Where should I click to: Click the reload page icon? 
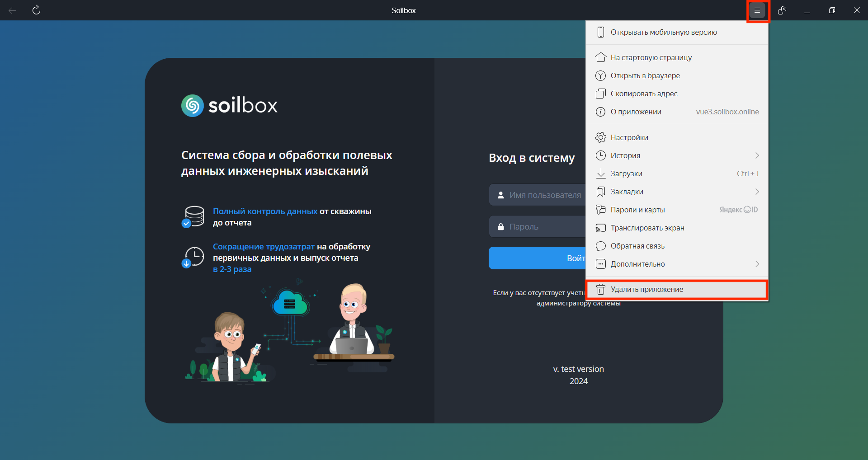[x=37, y=10]
